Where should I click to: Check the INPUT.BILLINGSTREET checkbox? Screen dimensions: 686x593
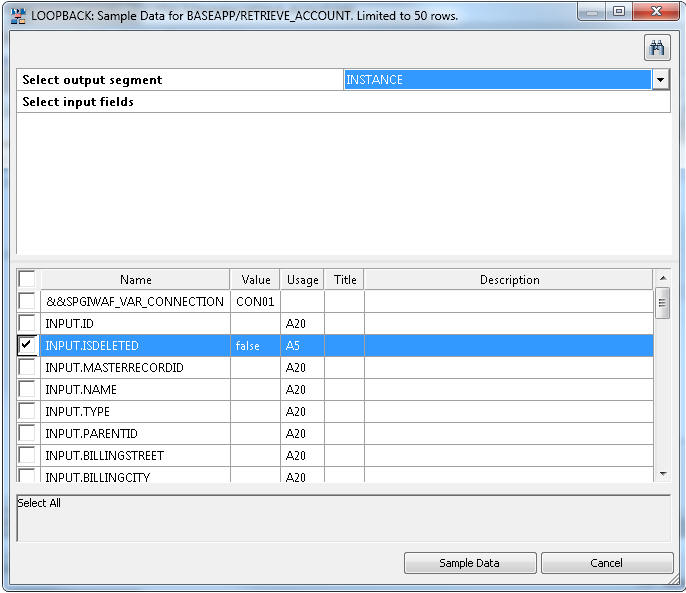27,455
